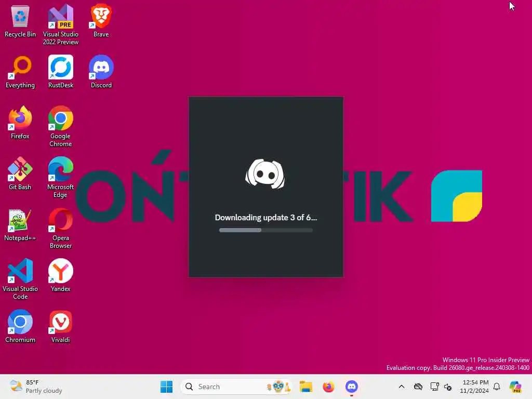Select the Google Chrome desktop shortcut
This screenshot has width=532, height=399.
coord(61,127)
